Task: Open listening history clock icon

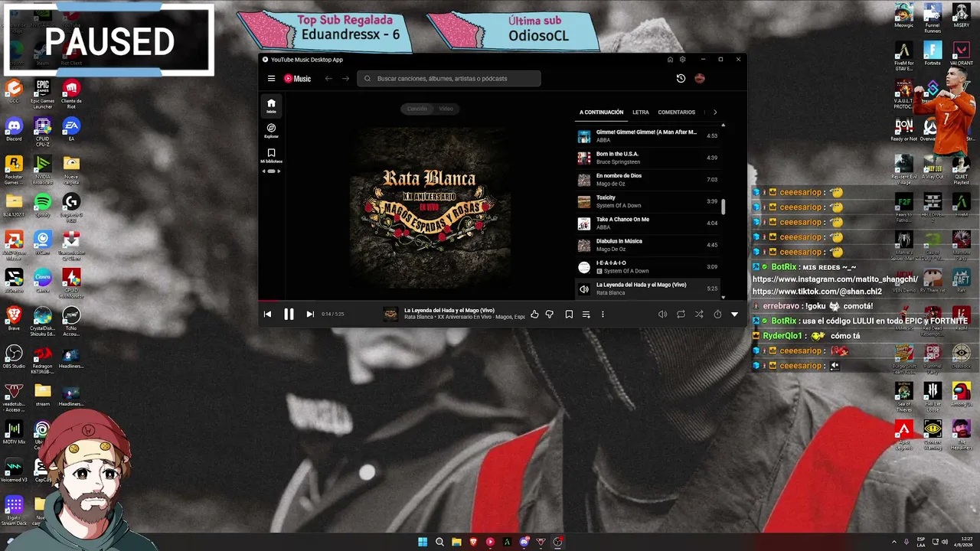Action: pyautogui.click(x=681, y=78)
